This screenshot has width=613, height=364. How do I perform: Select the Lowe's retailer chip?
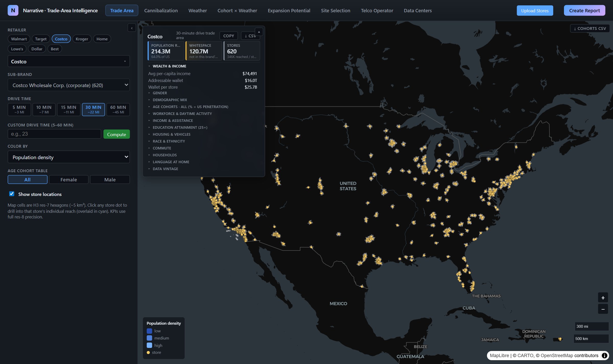pos(17,49)
